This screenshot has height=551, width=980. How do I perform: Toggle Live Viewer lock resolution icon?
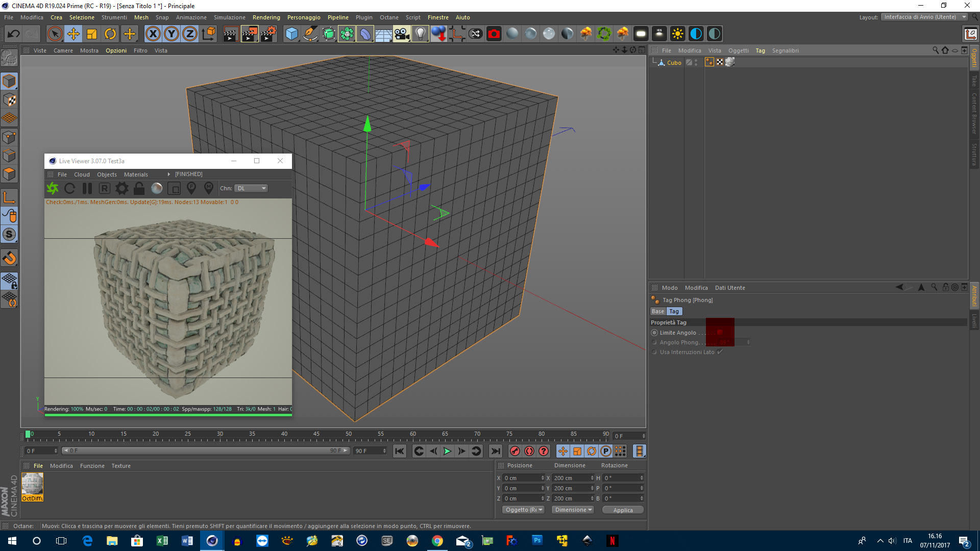[x=139, y=188]
